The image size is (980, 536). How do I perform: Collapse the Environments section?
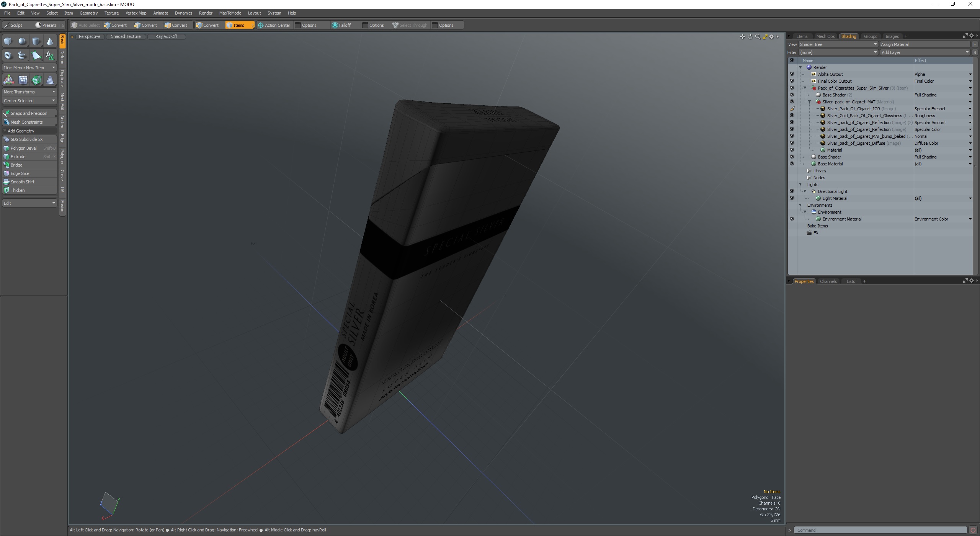click(x=800, y=205)
